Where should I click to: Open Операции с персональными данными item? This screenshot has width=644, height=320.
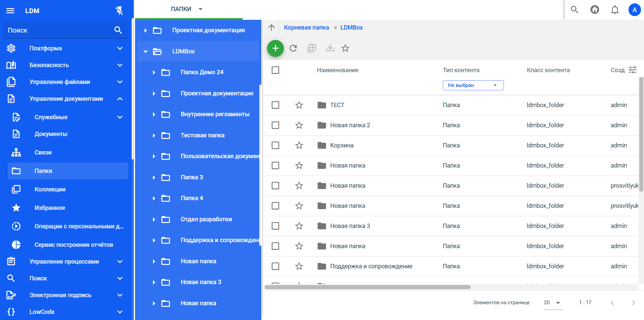(68, 226)
